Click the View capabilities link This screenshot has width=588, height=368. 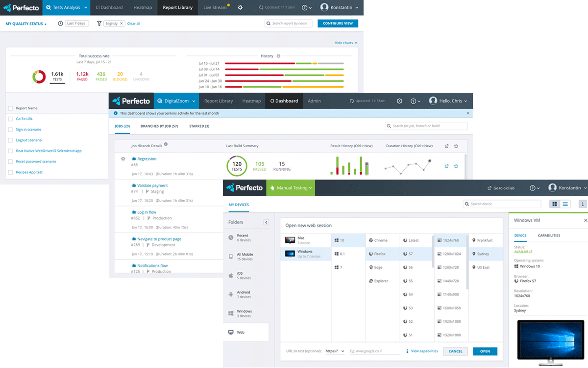click(424, 351)
